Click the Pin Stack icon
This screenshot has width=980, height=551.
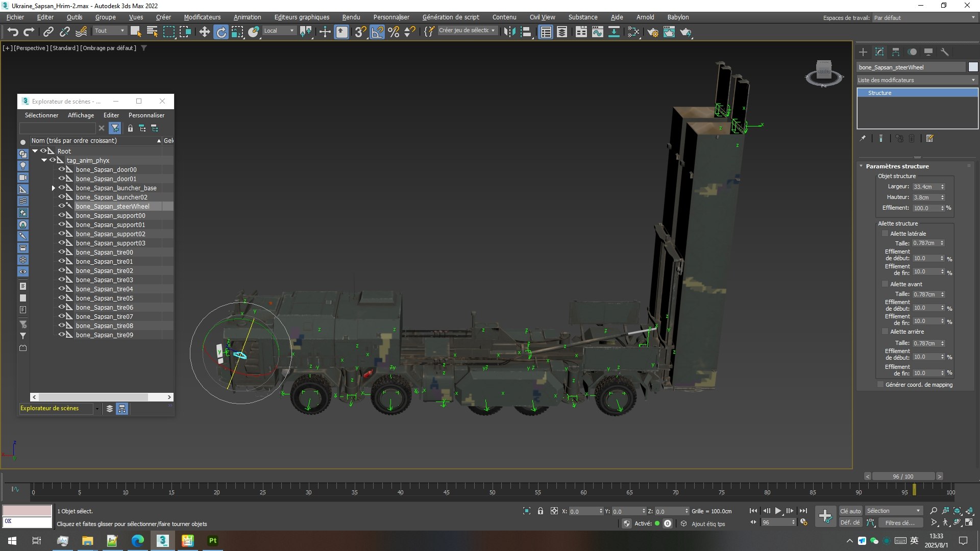tap(863, 138)
